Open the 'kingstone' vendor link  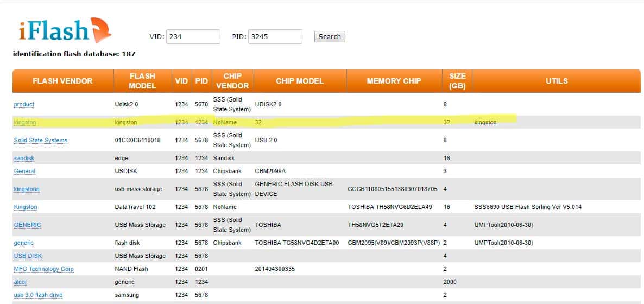[27, 189]
